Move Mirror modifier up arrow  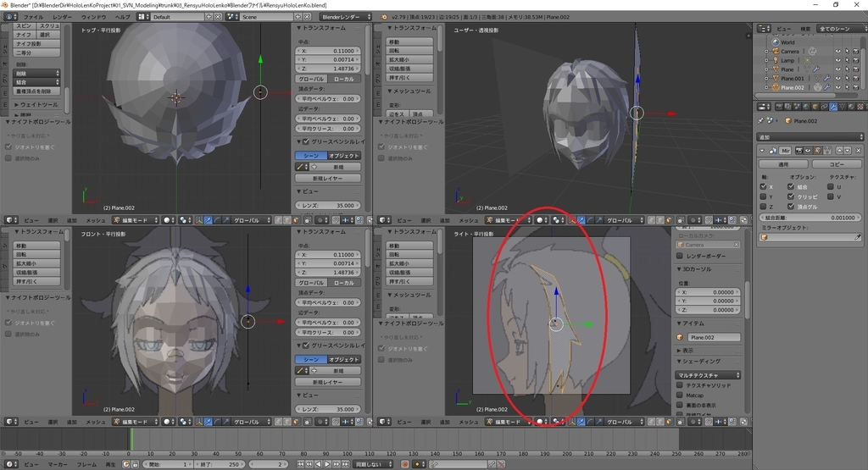839,151
